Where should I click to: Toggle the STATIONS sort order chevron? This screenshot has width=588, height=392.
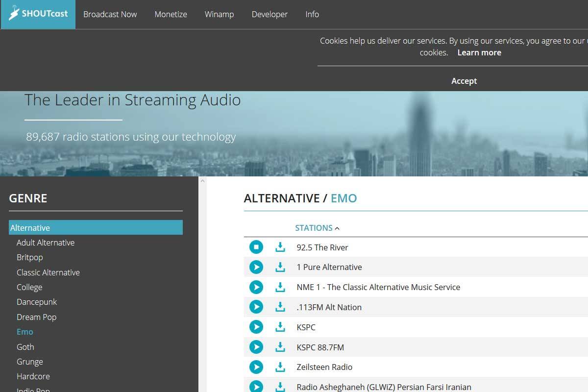(336, 227)
